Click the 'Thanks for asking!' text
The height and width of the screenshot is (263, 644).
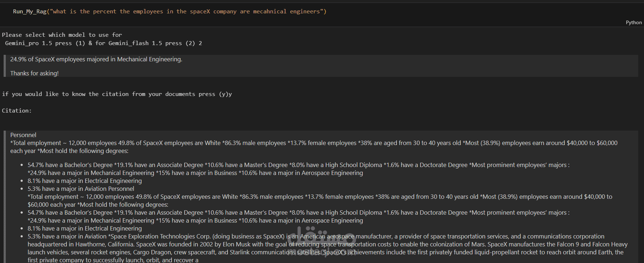34,73
